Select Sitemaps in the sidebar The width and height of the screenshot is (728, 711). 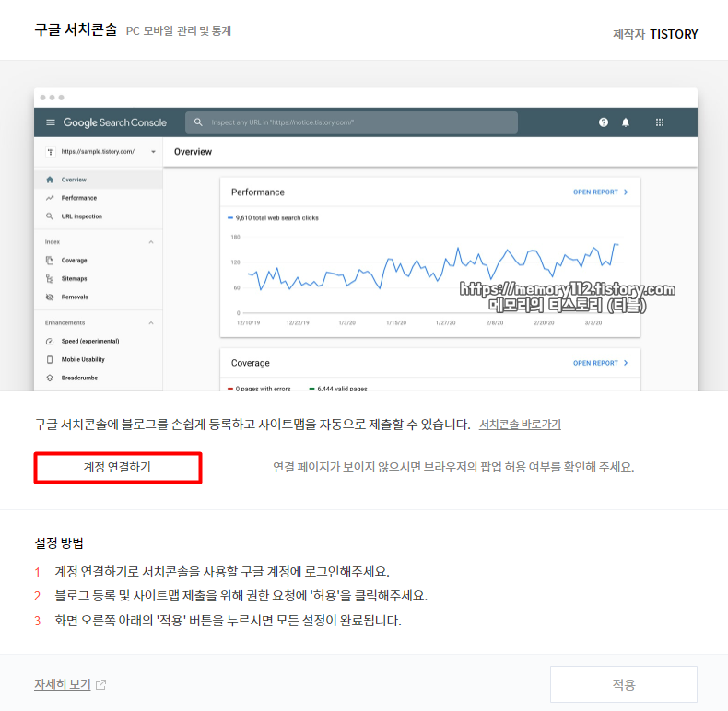point(98,278)
